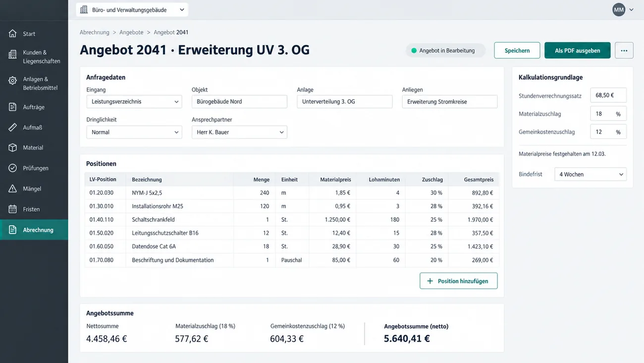Click the Objekt field Bürogebäude Nord
Viewport: 644px width, 363px height.
pos(239,102)
